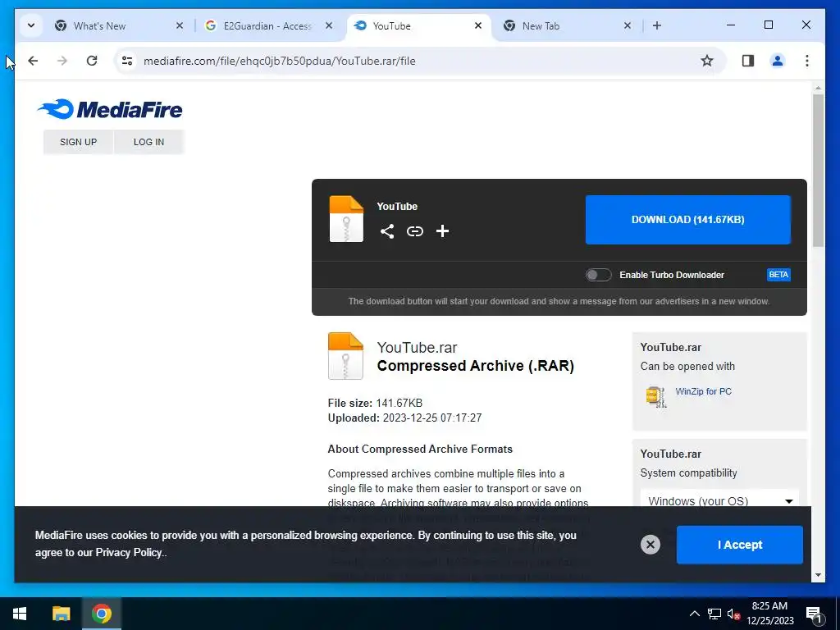Click the 'Uploaded: 2023-12-25 07:17:27' text
Viewport: 840px width, 630px height.
click(405, 418)
